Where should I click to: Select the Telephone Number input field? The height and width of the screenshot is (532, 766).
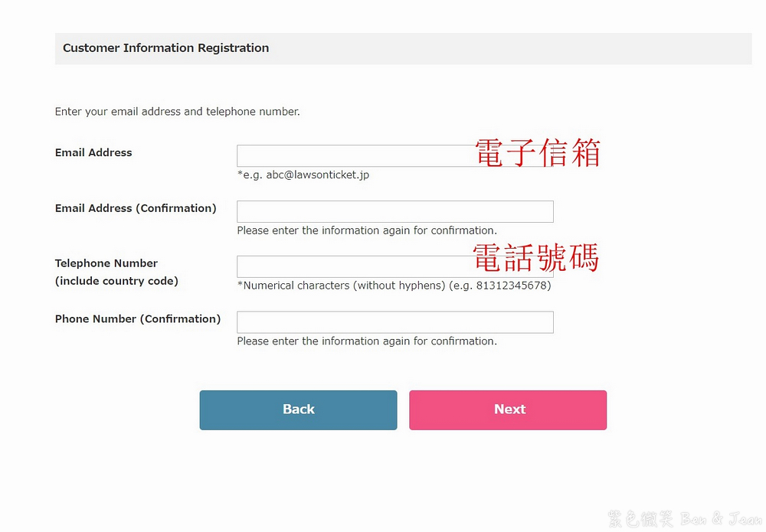pos(352,267)
